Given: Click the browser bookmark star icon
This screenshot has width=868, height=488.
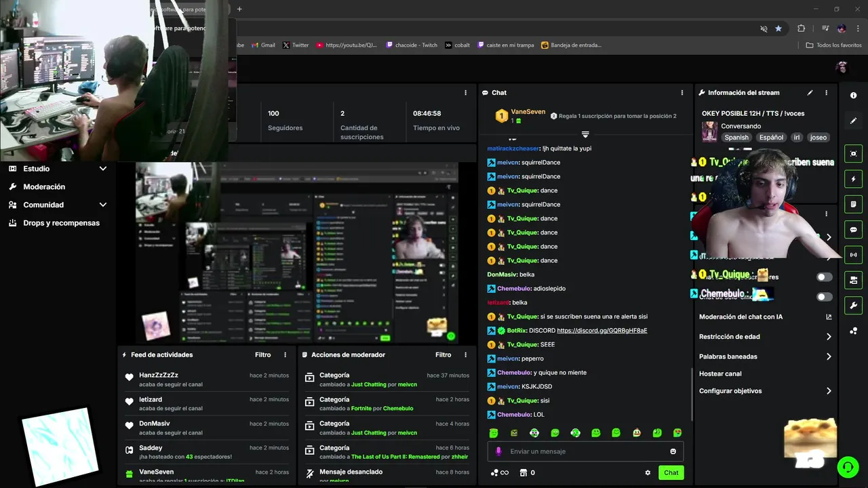Looking at the screenshot, I should tap(778, 28).
